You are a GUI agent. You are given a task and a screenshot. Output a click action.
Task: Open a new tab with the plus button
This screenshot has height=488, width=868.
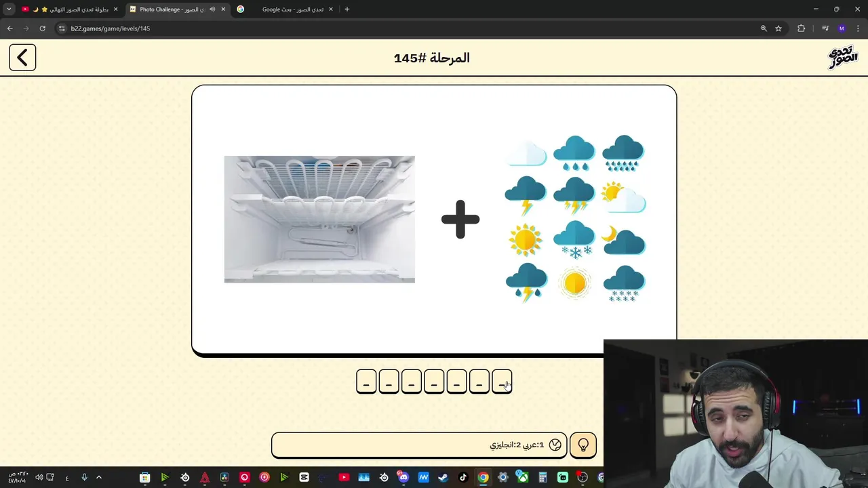pos(347,9)
